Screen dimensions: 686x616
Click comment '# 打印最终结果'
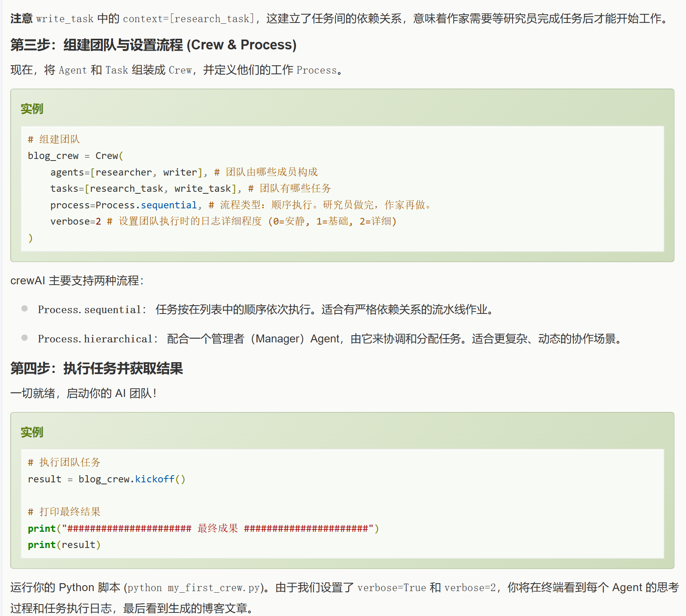[x=64, y=512]
